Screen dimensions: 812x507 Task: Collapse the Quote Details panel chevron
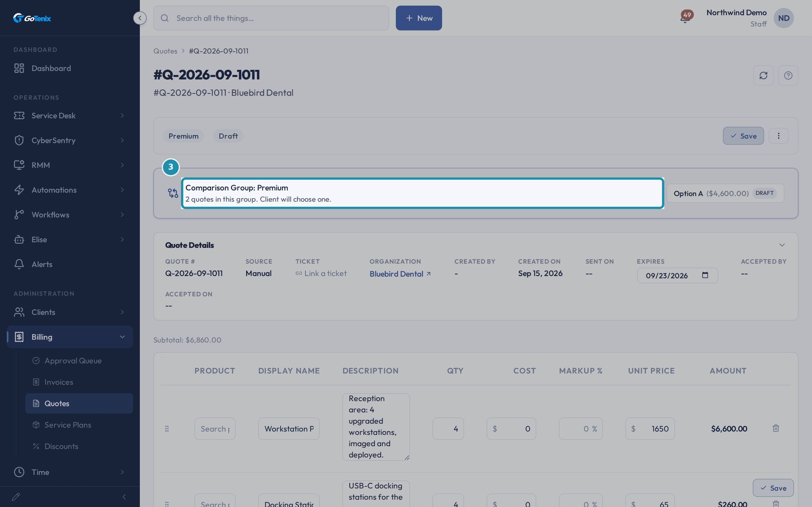782,245
